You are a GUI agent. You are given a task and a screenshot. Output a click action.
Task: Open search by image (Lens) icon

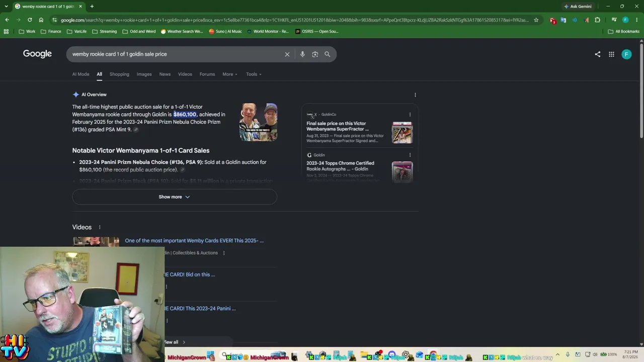[315, 54]
